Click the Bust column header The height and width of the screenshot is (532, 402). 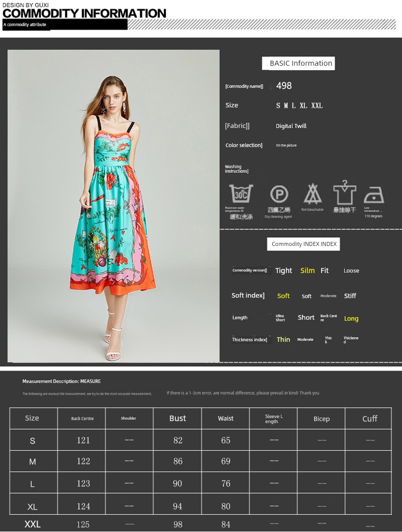(x=177, y=419)
